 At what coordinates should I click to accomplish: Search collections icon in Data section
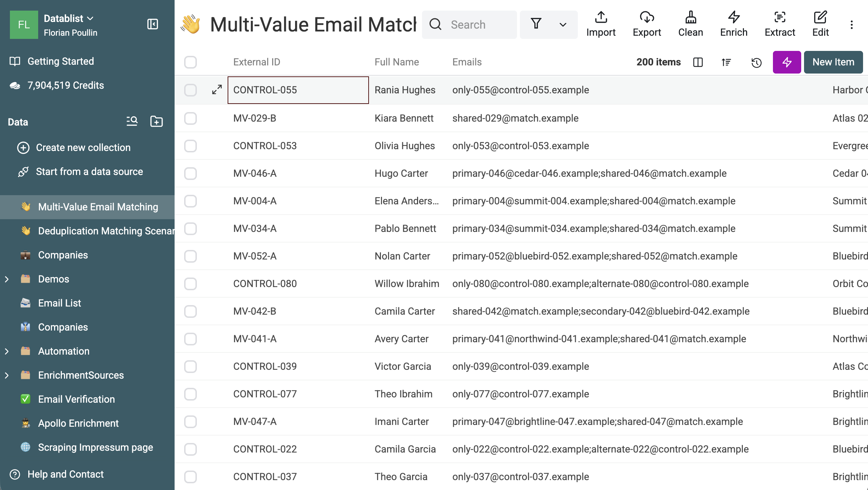point(132,121)
